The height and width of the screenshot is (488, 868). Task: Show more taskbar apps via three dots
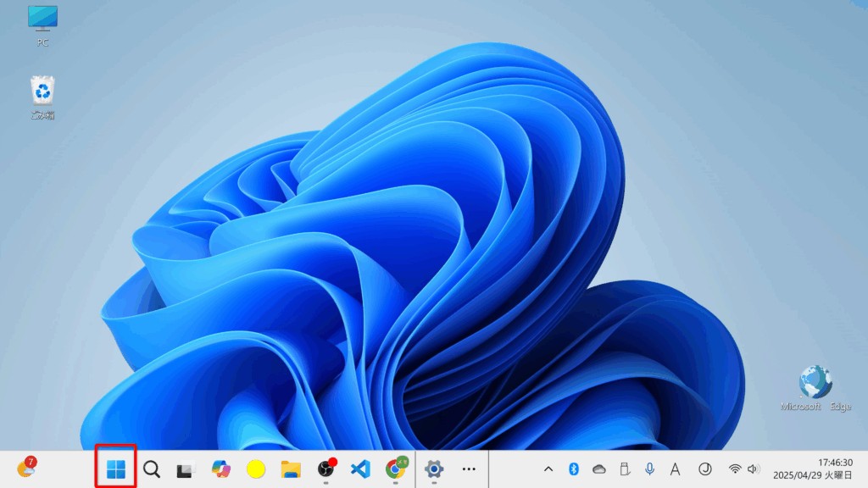pos(469,469)
